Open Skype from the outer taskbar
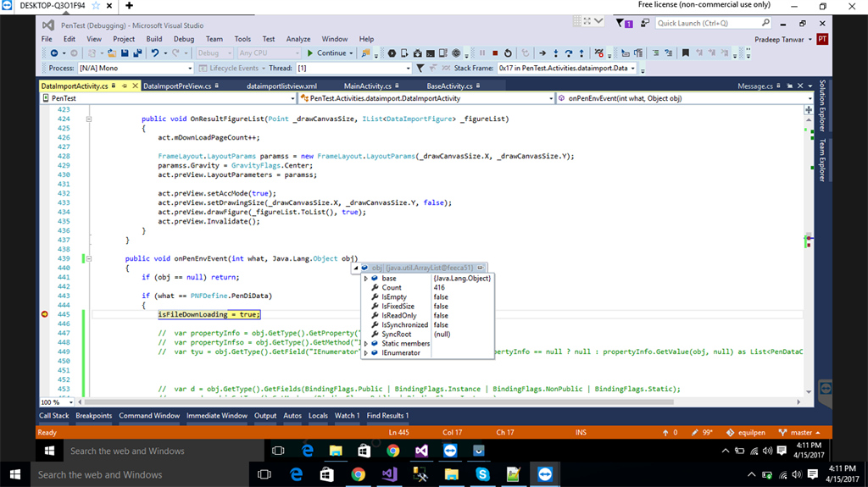This screenshot has width=868, height=487. click(x=482, y=474)
